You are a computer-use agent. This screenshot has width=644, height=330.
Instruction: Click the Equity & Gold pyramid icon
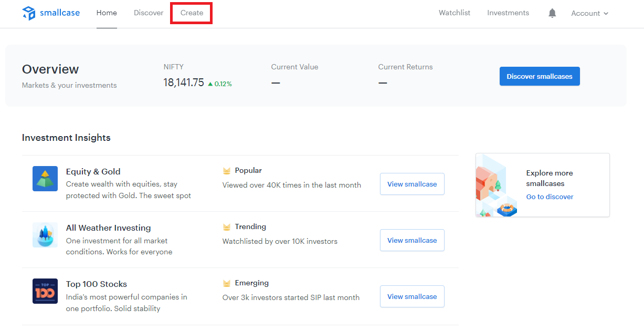tap(45, 179)
